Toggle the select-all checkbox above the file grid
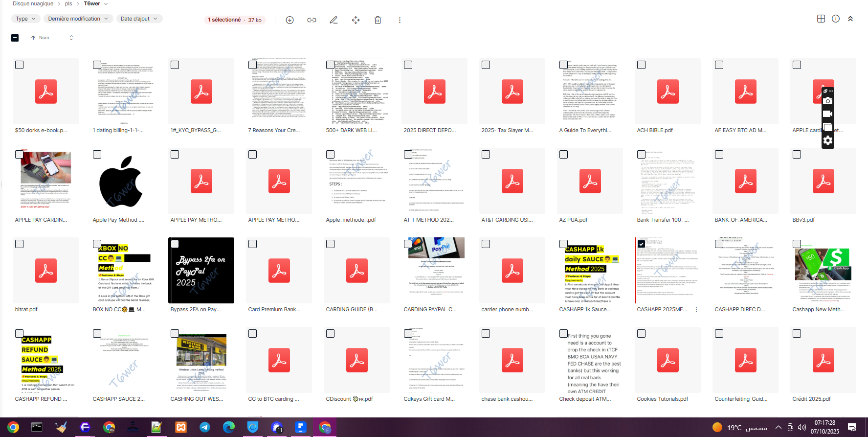The width and height of the screenshot is (868, 437). coord(15,38)
